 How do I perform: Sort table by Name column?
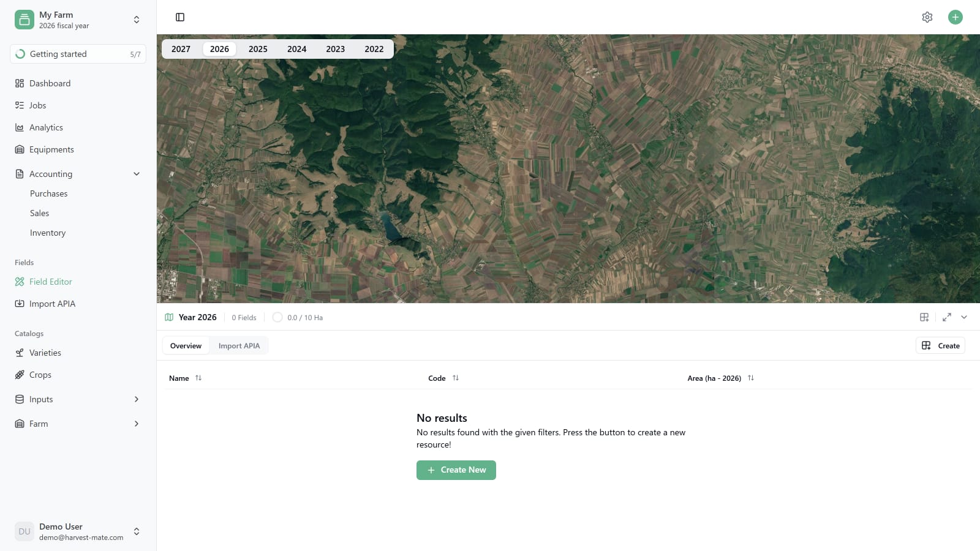click(x=185, y=378)
